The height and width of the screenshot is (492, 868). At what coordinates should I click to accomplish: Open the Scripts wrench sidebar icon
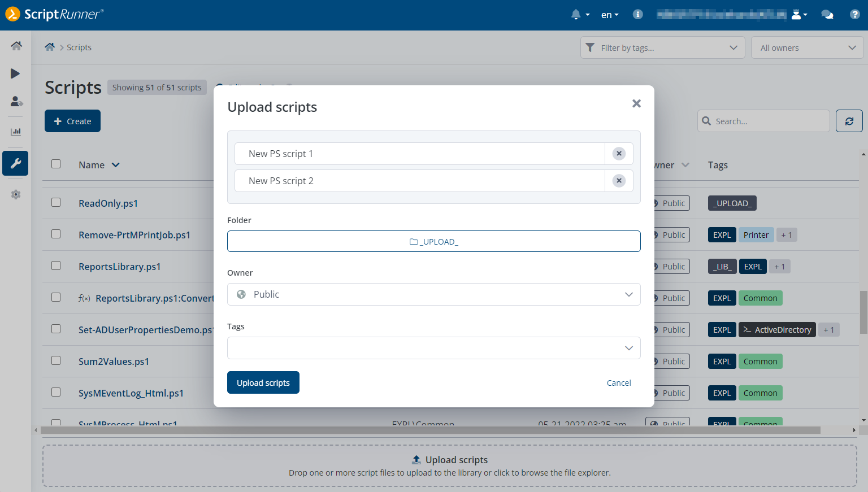point(15,163)
